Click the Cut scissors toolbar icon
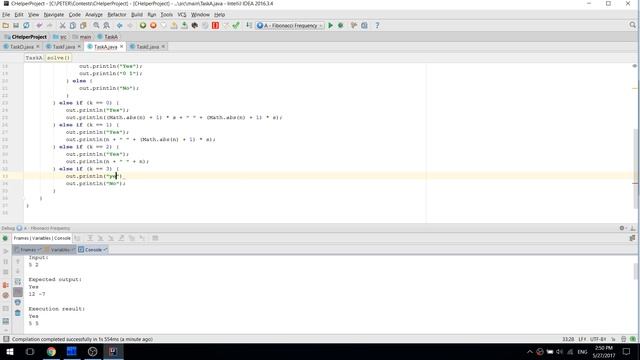640x360 pixels. 62,25
